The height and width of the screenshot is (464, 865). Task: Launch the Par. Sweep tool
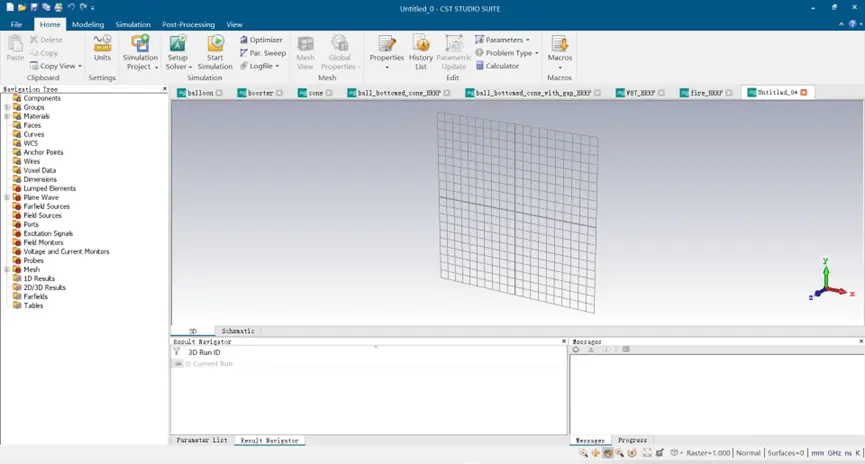pos(263,53)
